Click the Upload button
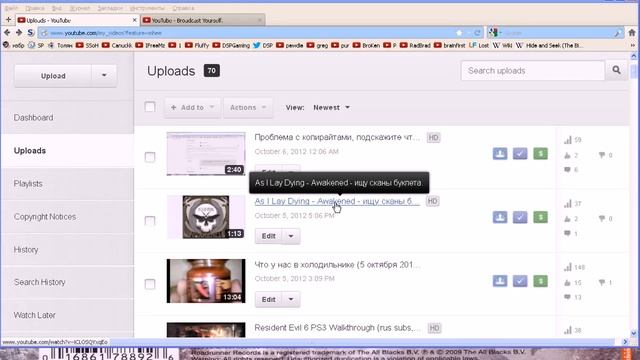This screenshot has width=640, height=360. click(x=53, y=76)
